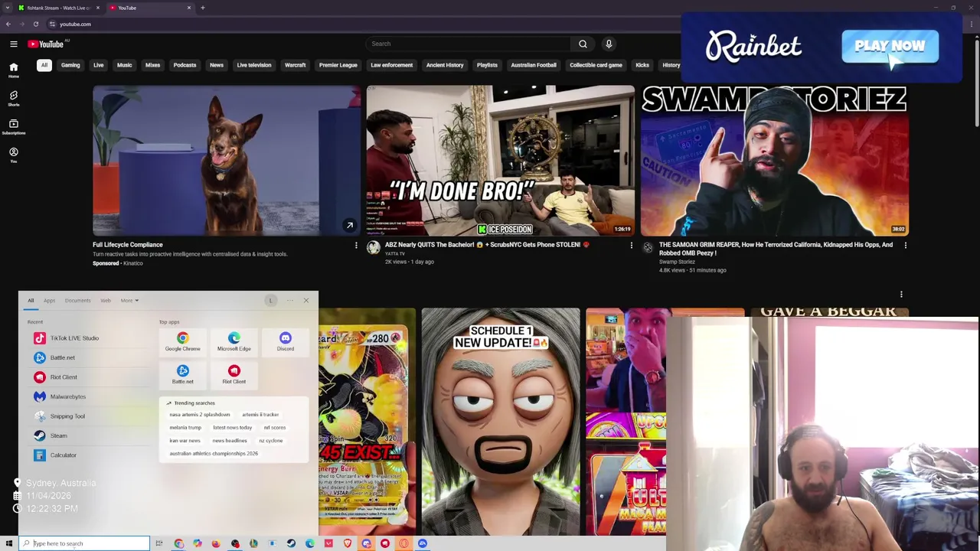
Task: View site information icon beside youtube.com
Action: coord(52,24)
